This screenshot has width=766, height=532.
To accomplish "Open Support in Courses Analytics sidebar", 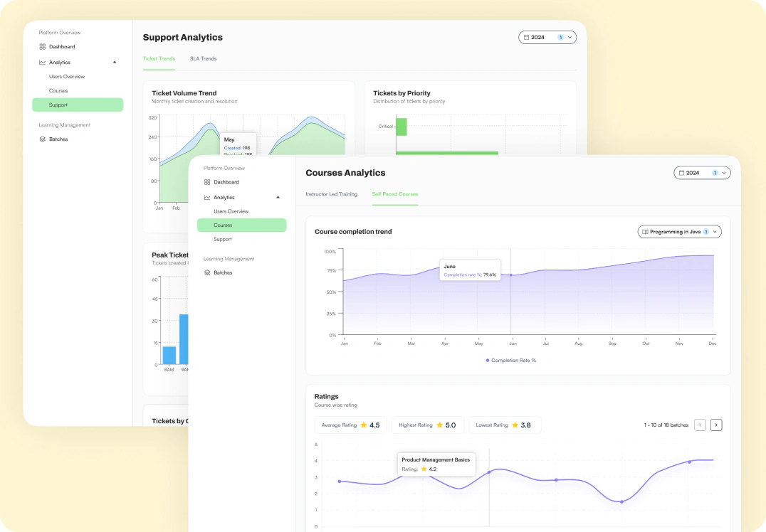I will (x=223, y=239).
